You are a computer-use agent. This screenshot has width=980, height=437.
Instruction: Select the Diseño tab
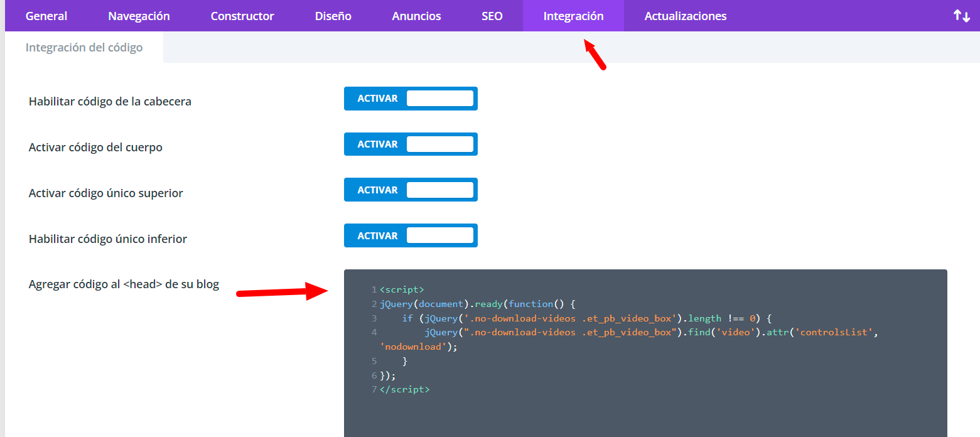pos(333,16)
